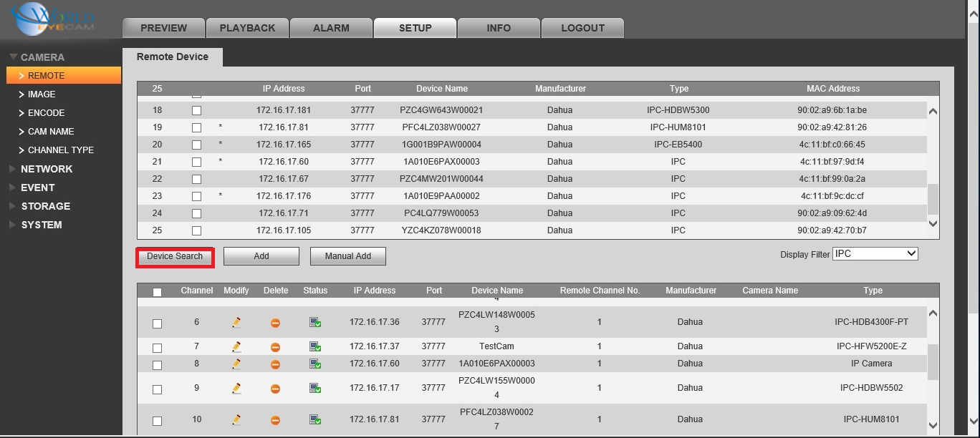Click the Device Search button
This screenshot has width=980, height=438.
coord(175,256)
